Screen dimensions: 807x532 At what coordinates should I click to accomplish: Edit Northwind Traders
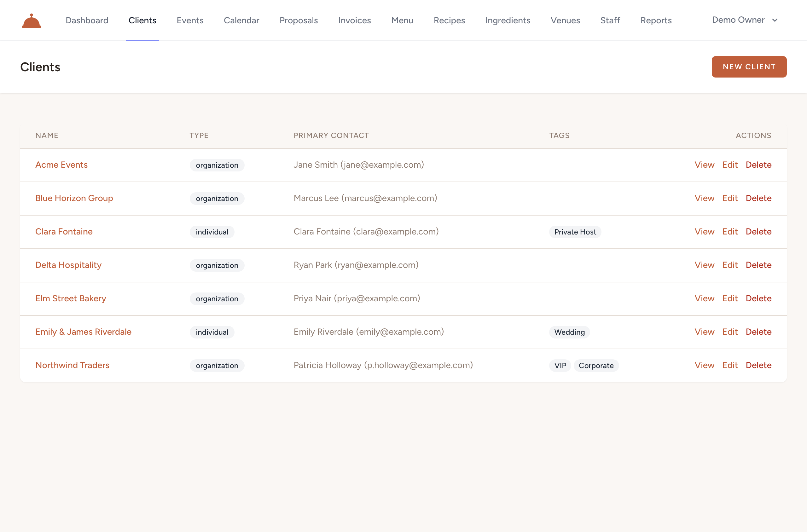coord(730,365)
